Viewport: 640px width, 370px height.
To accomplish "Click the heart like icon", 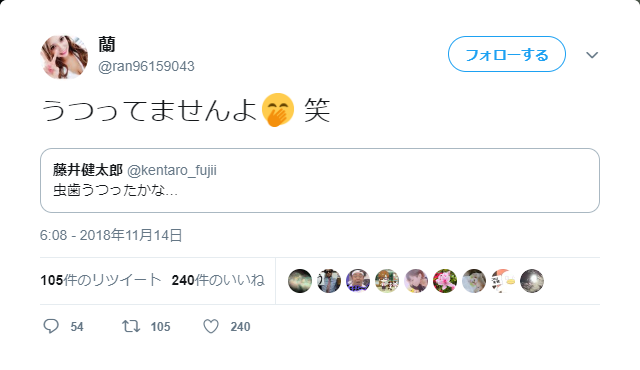I will (211, 326).
